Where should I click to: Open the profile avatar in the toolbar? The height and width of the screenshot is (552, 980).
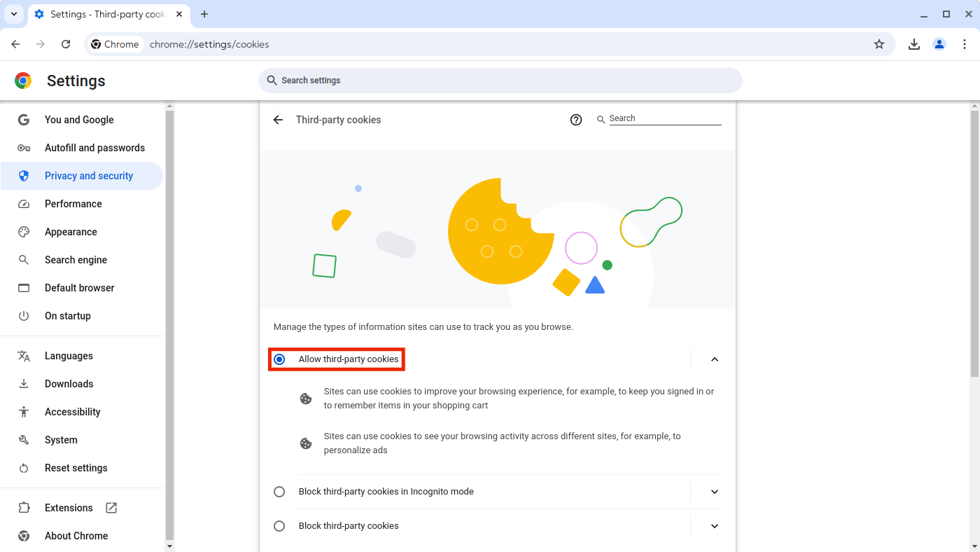(x=939, y=43)
